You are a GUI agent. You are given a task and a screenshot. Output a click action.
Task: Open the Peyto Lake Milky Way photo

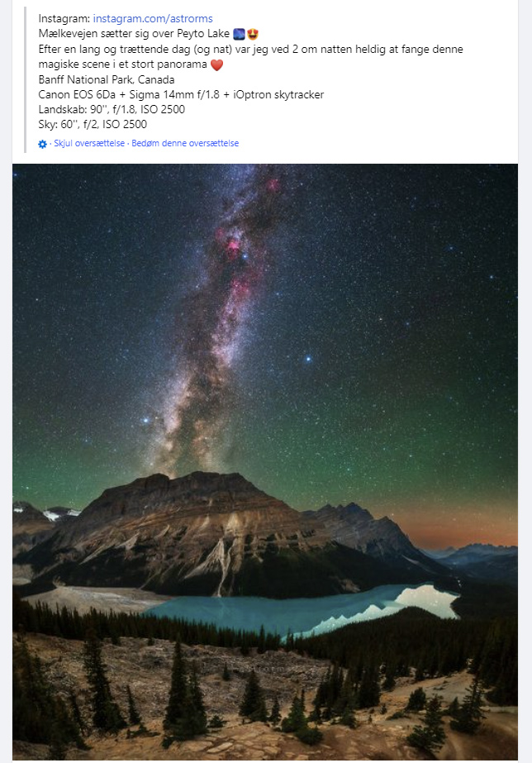tap(265, 461)
